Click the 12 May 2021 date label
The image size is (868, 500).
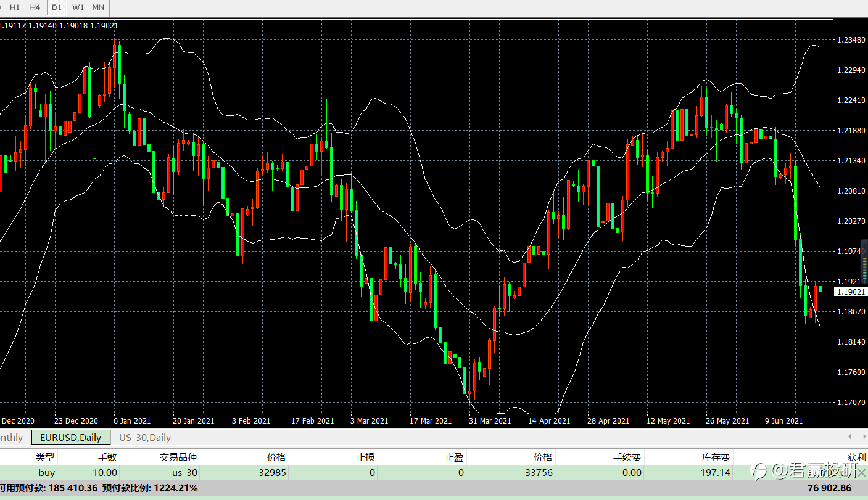pos(668,421)
